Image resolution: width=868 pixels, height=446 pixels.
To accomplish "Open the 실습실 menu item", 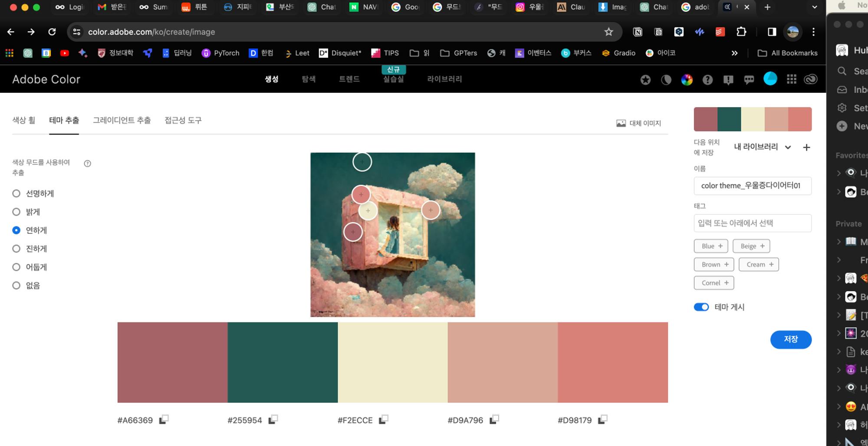I will click(394, 79).
